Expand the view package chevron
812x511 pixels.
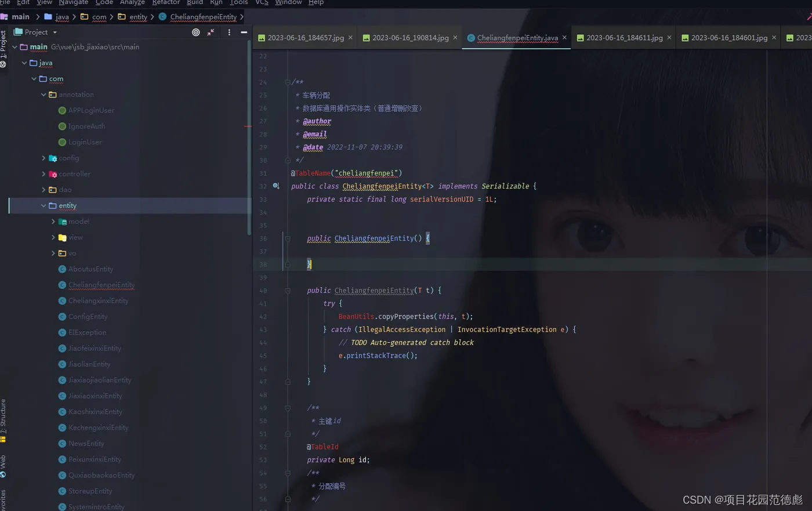(x=53, y=237)
